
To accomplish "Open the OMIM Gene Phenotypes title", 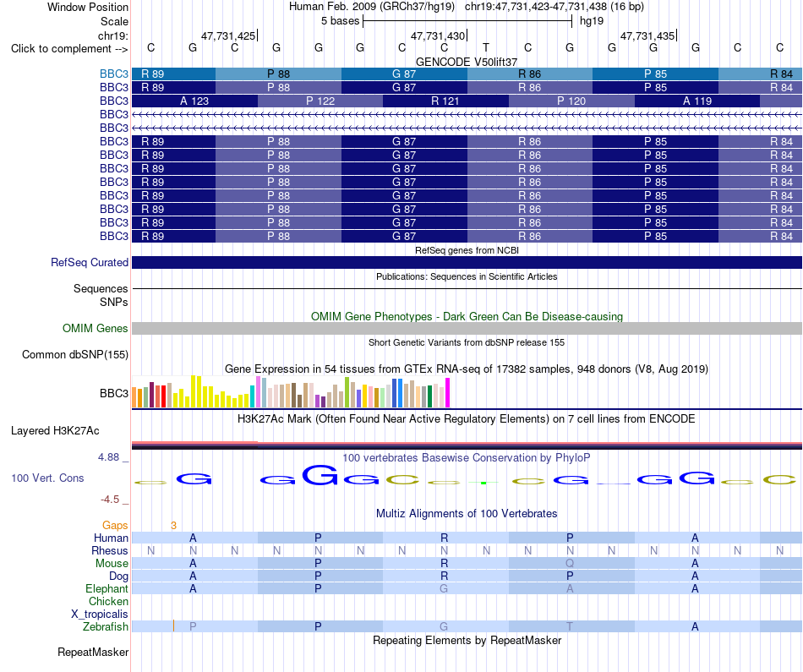I will [x=467, y=316].
